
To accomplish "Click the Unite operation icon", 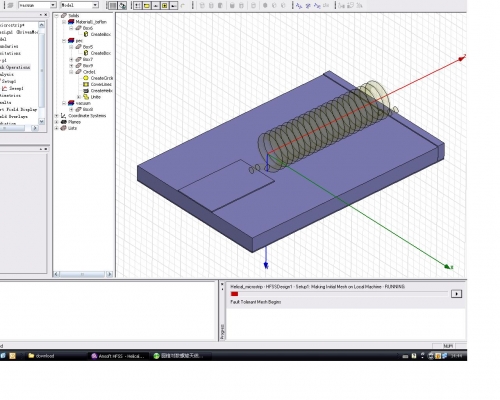I will click(x=86, y=97).
